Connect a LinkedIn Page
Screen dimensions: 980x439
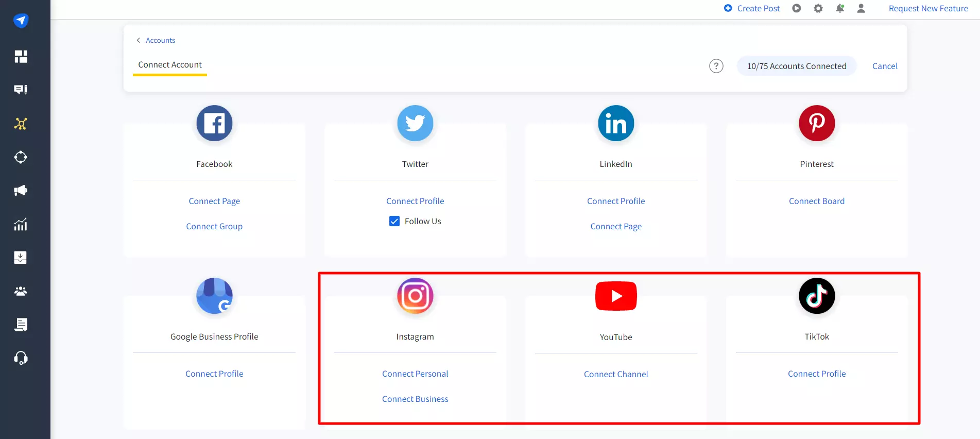point(616,226)
